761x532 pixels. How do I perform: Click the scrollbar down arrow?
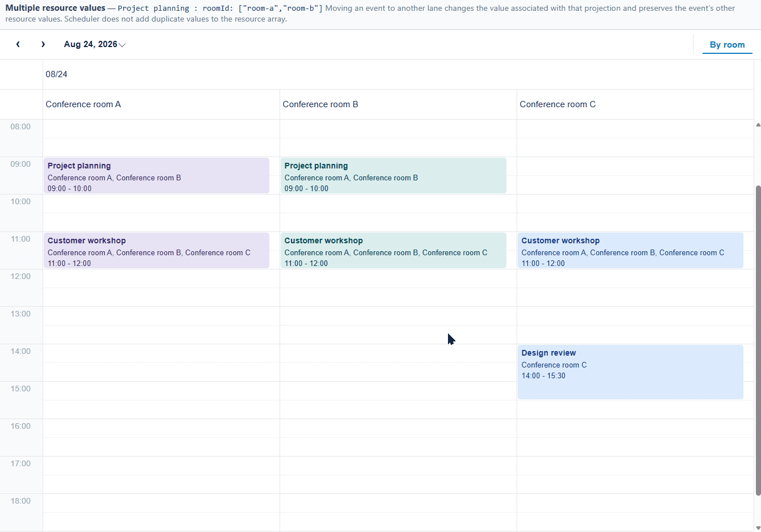tap(758, 527)
